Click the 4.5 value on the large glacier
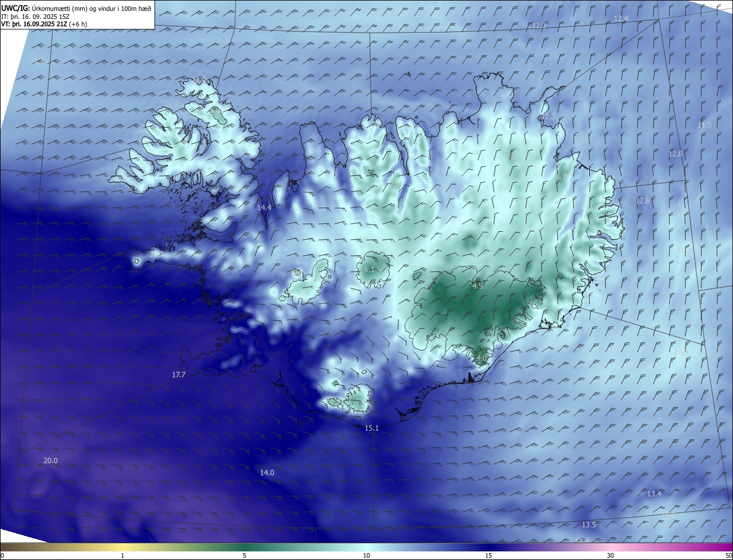The width and height of the screenshot is (733, 560). [477, 286]
